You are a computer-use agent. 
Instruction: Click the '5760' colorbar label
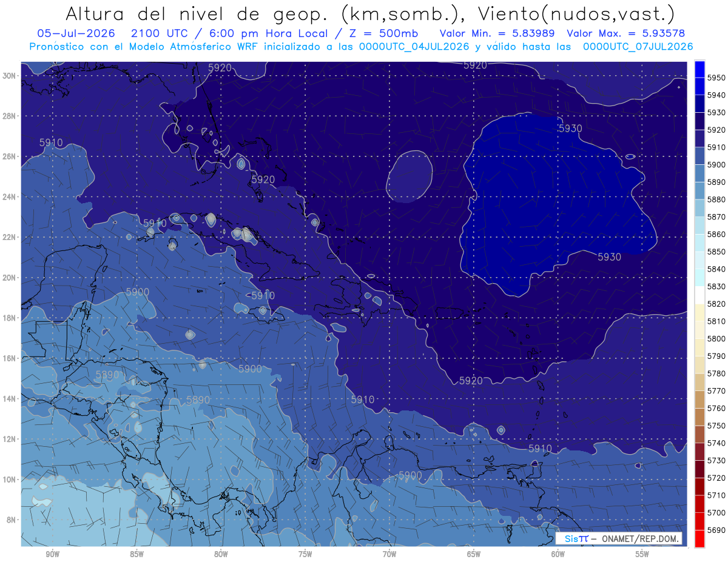click(716, 408)
